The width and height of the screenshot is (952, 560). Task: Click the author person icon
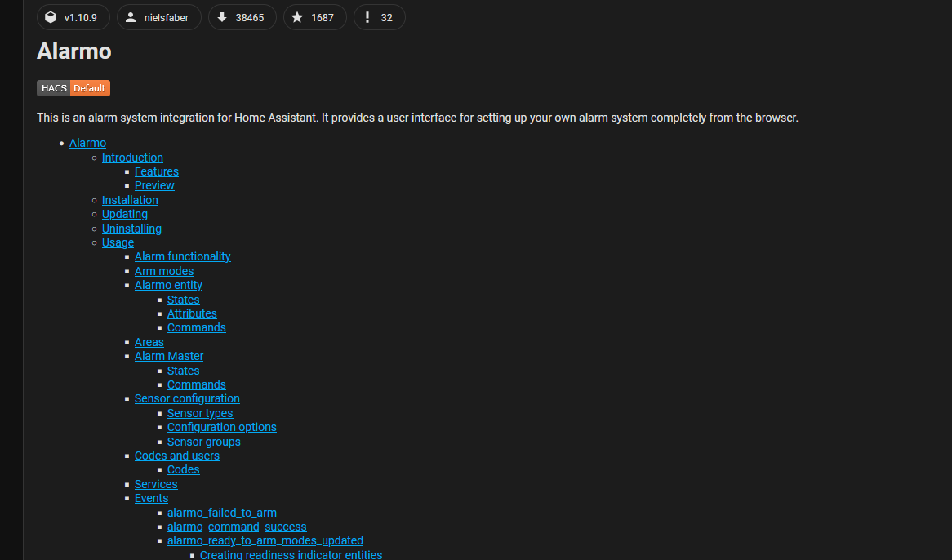coord(131,18)
